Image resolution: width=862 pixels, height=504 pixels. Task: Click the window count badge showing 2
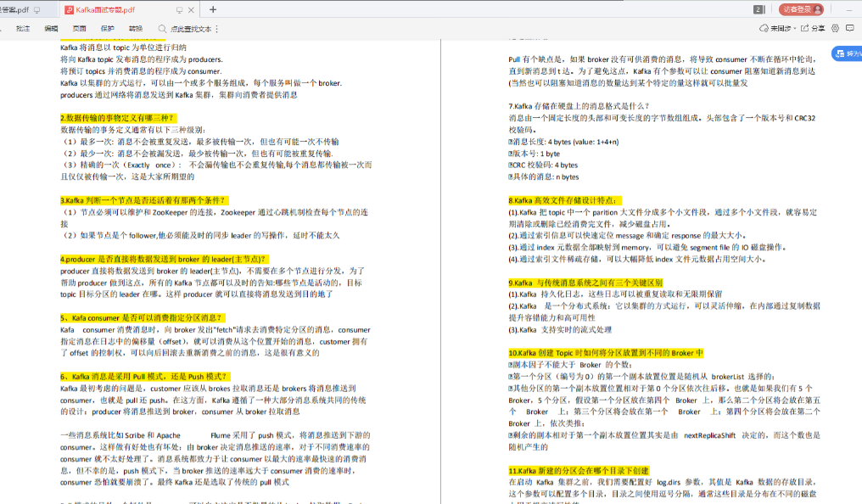point(758,9)
